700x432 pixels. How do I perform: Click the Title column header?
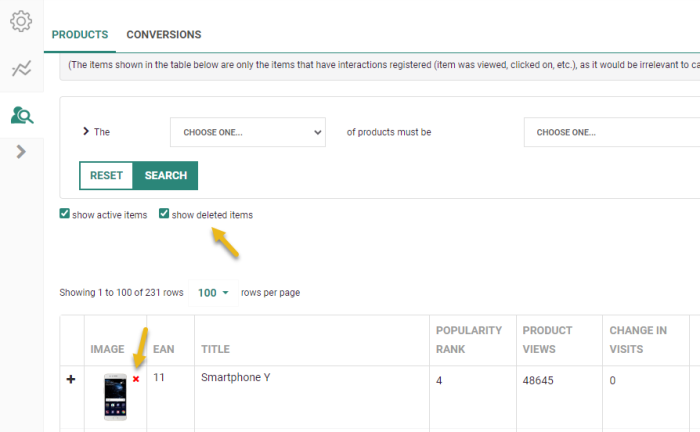[215, 350]
